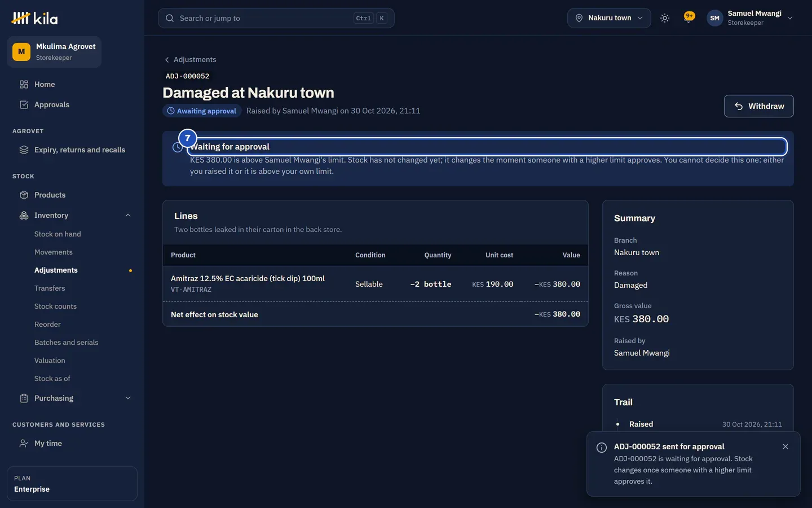Expand the Purchasing section chevron

128,398
